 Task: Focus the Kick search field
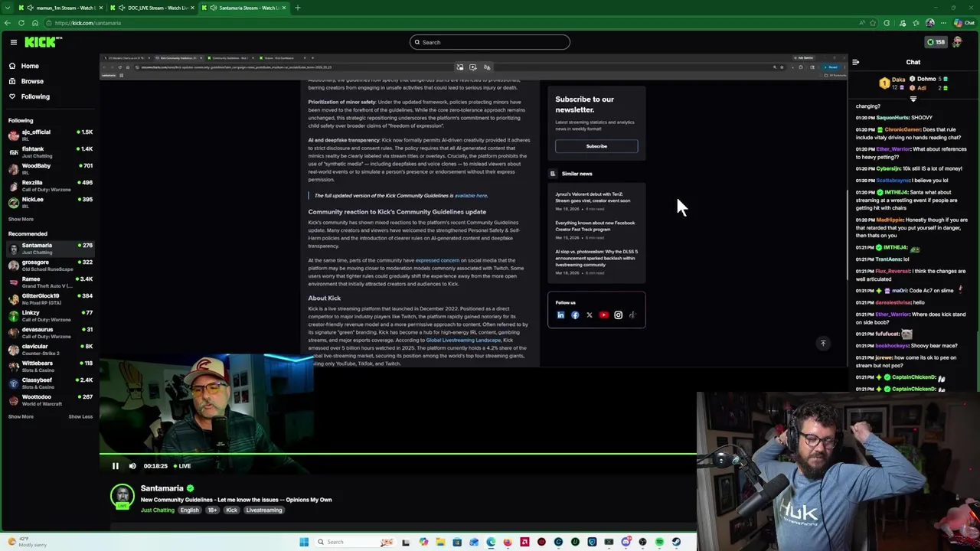(490, 42)
